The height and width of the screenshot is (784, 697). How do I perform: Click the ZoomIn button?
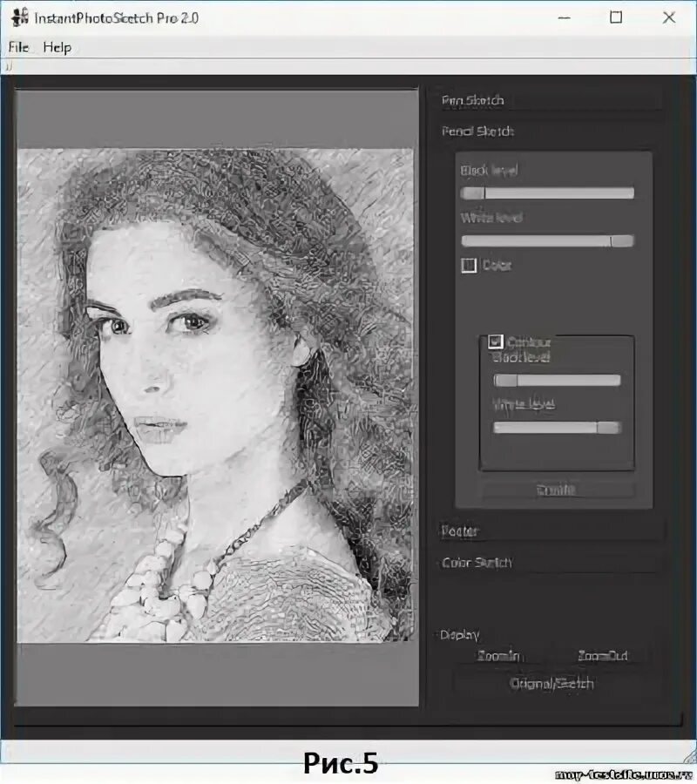click(499, 655)
